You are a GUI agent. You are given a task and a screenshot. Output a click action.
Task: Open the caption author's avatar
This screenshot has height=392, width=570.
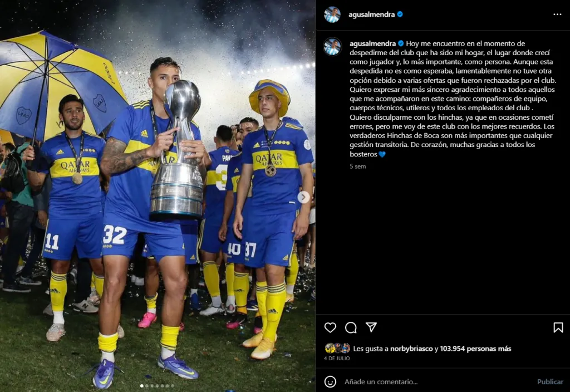(x=333, y=47)
